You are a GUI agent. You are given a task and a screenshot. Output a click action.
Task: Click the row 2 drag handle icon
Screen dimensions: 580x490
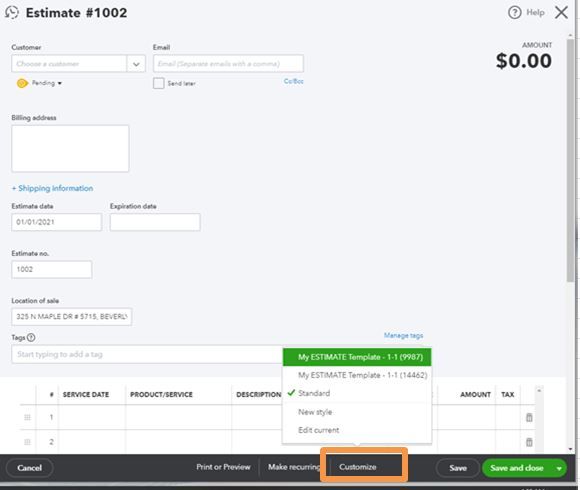(x=27, y=442)
